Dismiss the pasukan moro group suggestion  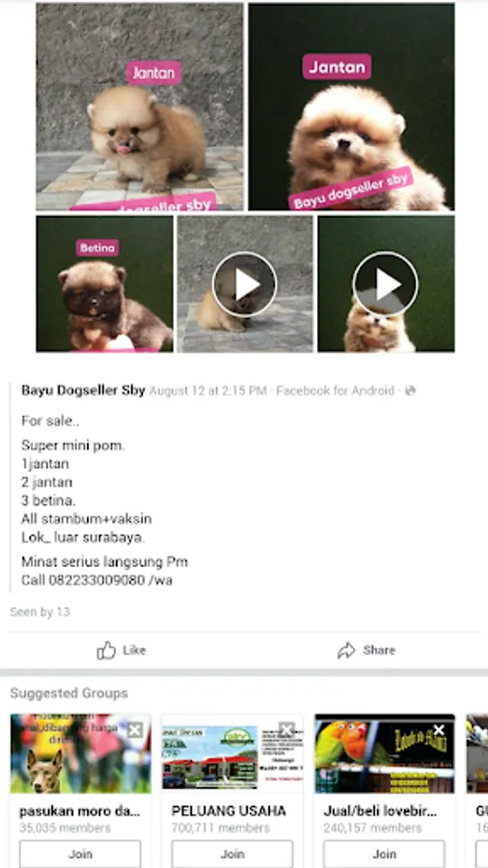[134, 730]
